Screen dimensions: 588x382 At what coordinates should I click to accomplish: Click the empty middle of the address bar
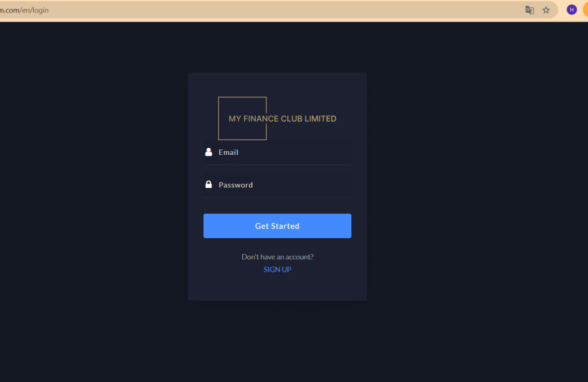click(x=285, y=10)
